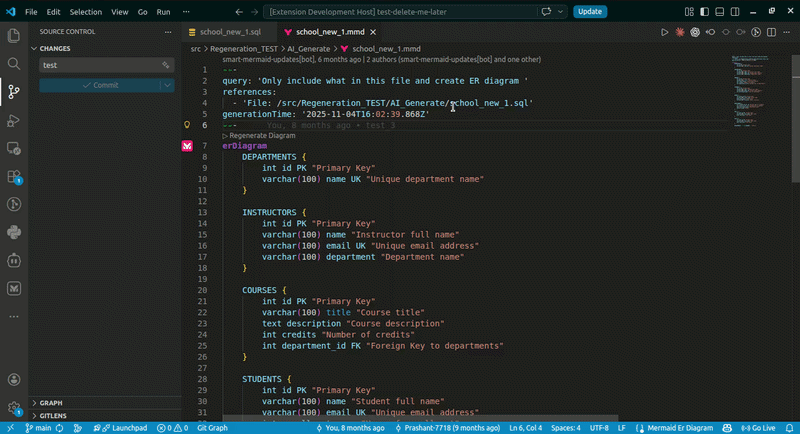
Task: Open the Accounts icon in activity bar
Action: click(x=14, y=379)
